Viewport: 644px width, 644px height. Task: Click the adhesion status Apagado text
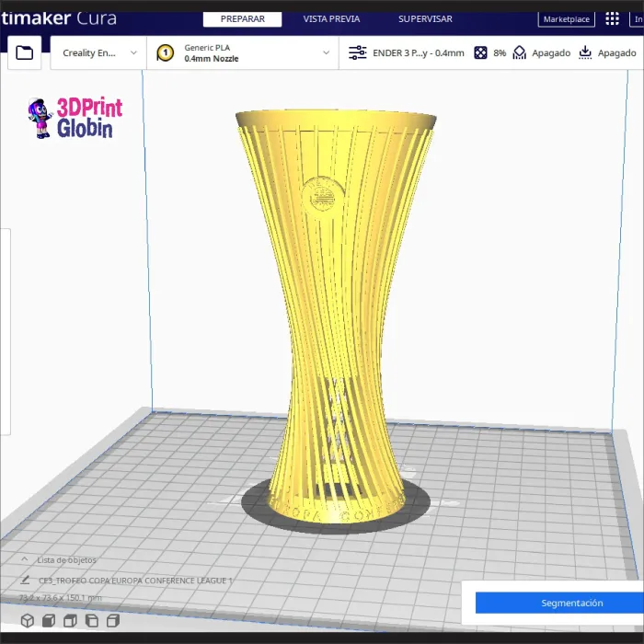tap(617, 53)
